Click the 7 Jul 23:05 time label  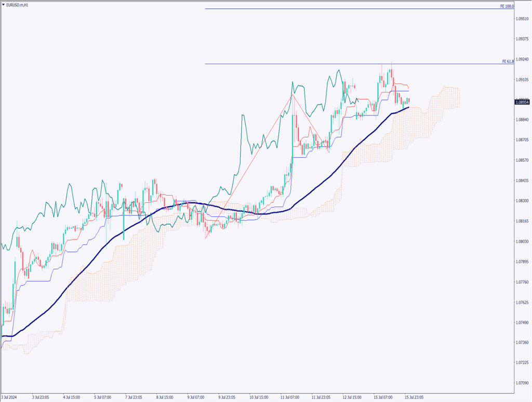coord(135,396)
